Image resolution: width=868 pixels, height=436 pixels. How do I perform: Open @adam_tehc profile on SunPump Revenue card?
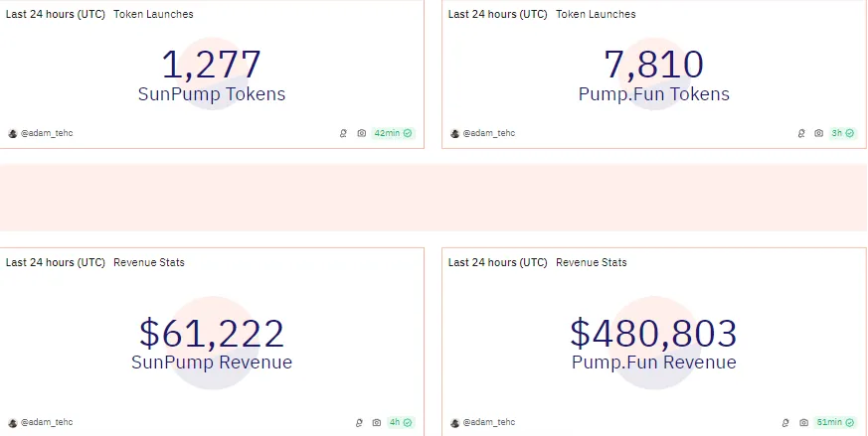pos(41,423)
